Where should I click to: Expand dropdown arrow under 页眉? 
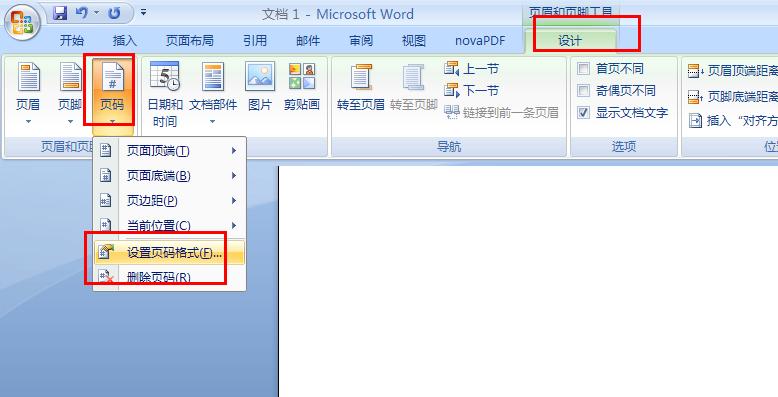[x=28, y=122]
